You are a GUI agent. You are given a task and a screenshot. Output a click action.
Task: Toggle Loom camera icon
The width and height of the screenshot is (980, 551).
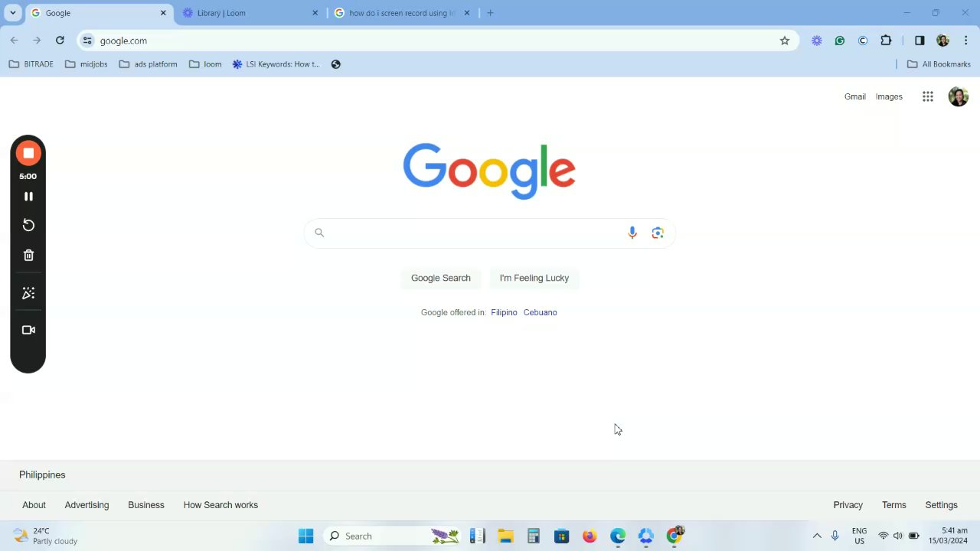(28, 330)
